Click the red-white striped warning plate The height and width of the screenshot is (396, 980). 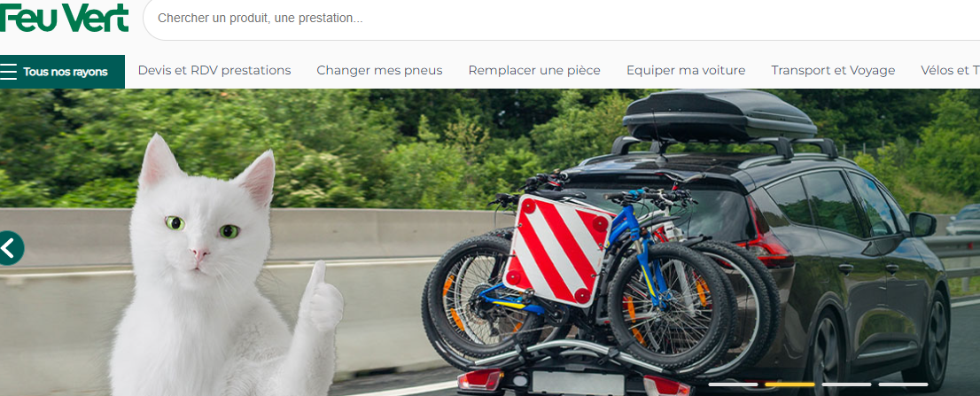[559, 250]
